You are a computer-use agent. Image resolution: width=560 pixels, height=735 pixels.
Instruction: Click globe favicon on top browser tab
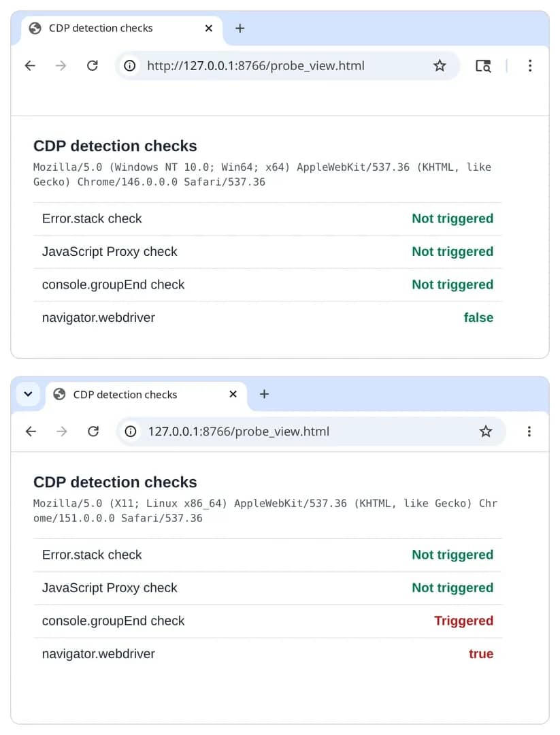[x=35, y=29]
